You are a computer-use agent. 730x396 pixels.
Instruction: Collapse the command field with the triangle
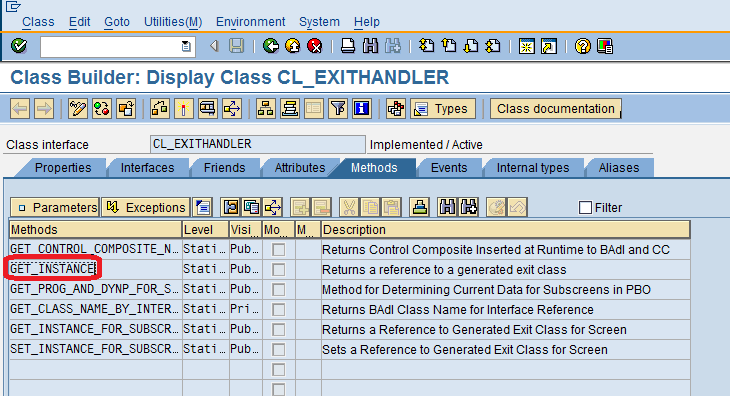click(x=214, y=46)
